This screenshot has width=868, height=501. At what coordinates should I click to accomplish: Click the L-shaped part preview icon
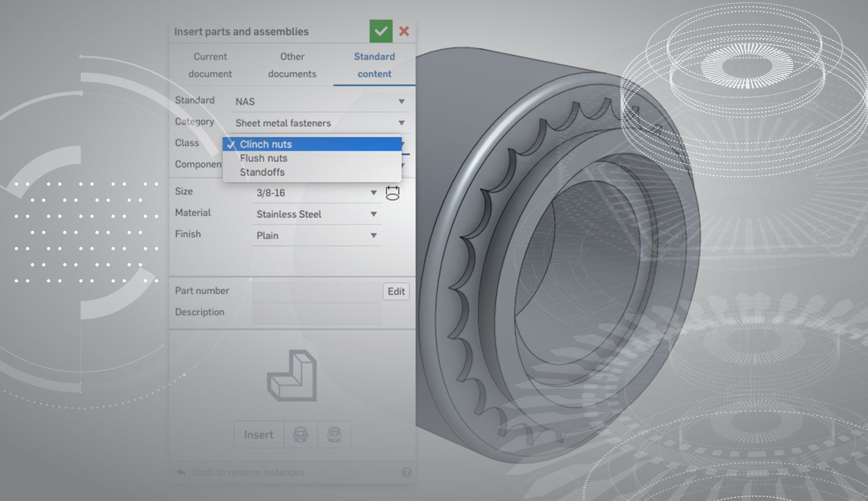tap(292, 376)
